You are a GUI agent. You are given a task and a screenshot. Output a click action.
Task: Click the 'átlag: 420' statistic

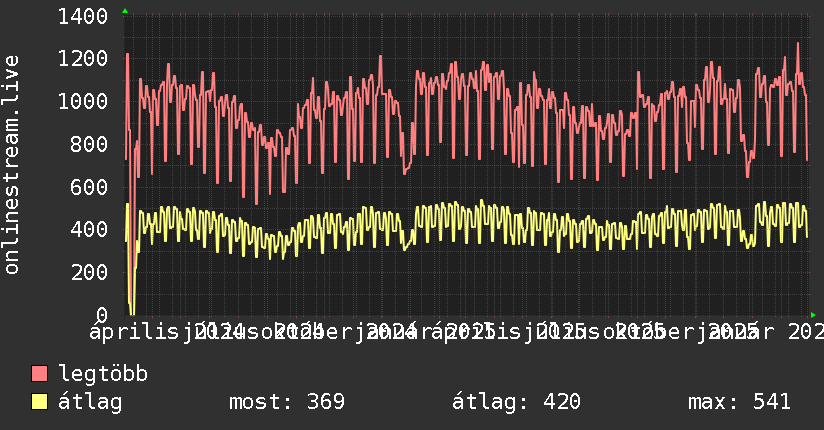tap(516, 402)
